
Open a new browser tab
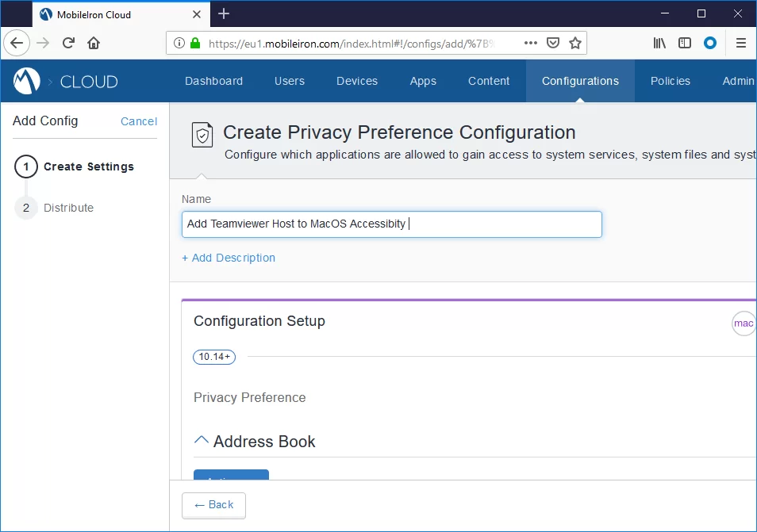224,13
